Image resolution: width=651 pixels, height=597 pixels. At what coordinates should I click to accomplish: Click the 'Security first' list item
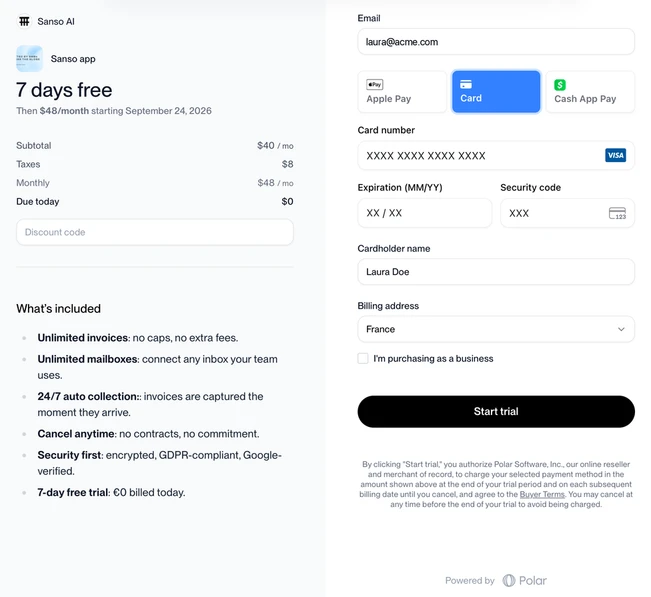click(x=159, y=463)
